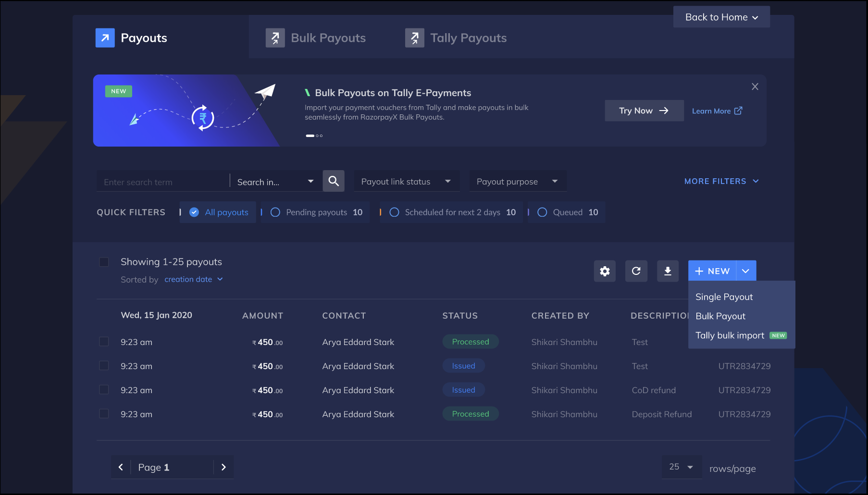Close the Bulk Payouts banner
This screenshot has height=495, width=868.
[x=755, y=87]
